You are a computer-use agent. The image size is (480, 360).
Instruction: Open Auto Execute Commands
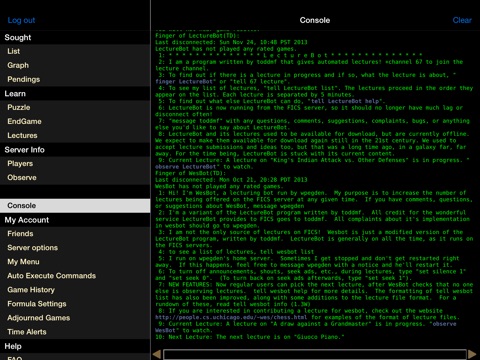point(75,276)
